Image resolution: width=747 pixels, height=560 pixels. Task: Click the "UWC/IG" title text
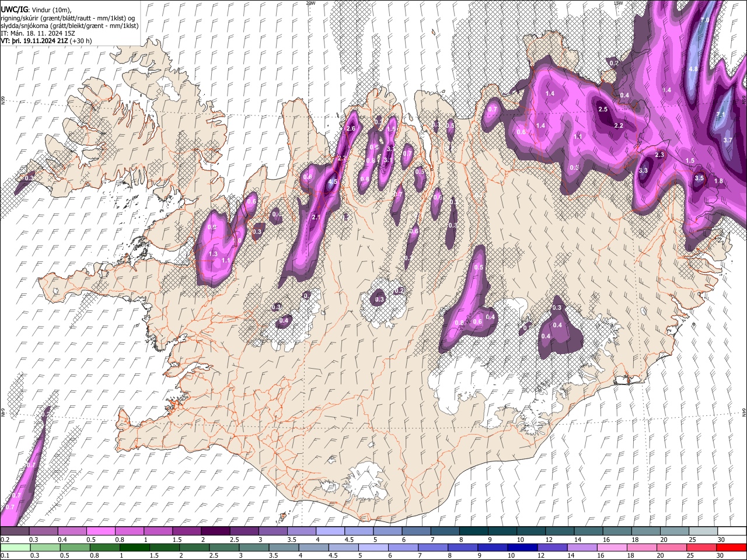click(14, 9)
